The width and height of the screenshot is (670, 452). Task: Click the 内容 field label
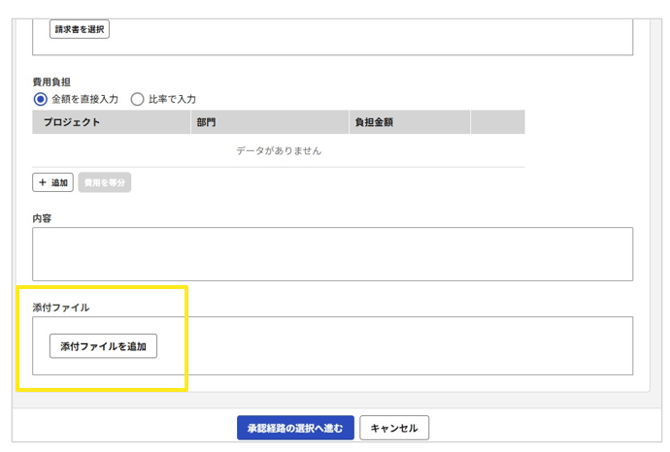[x=42, y=217]
